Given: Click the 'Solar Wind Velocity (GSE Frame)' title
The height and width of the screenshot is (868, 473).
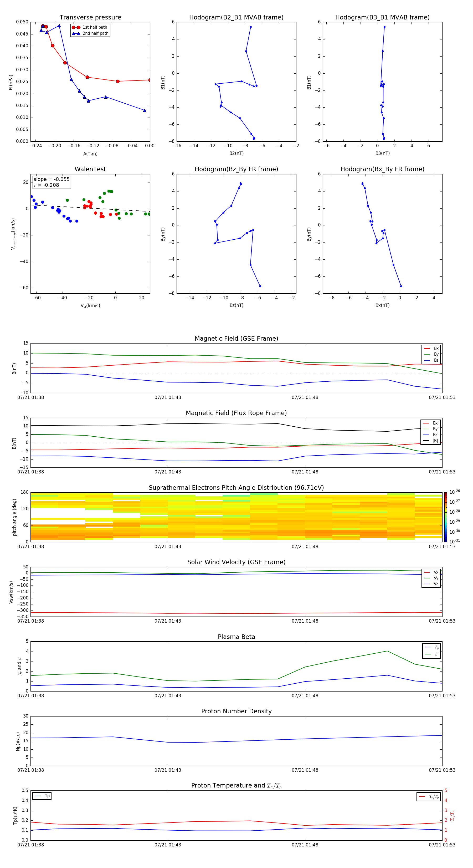Looking at the screenshot, I should [x=236, y=562].
